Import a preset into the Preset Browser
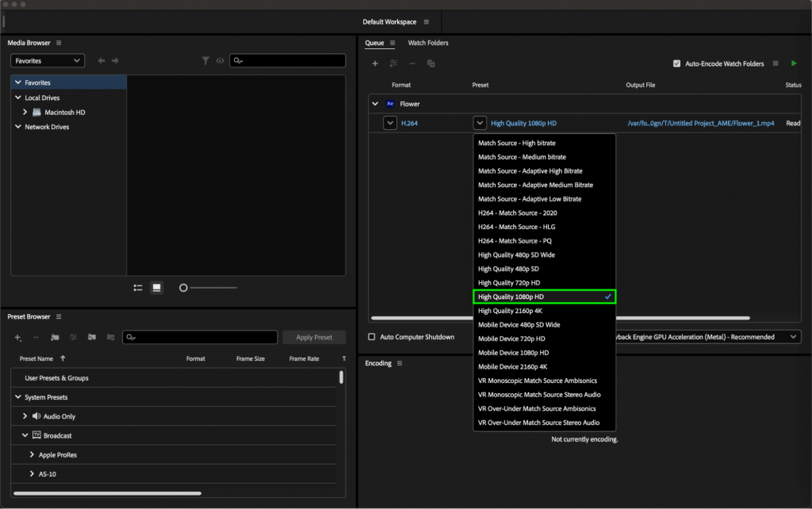Viewport: 812px width, 509px height. click(92, 338)
